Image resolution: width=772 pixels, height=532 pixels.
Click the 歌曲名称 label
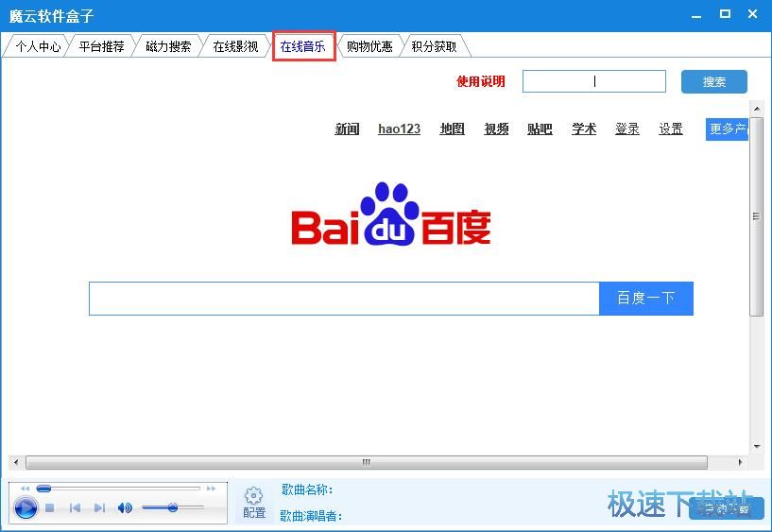(307, 489)
